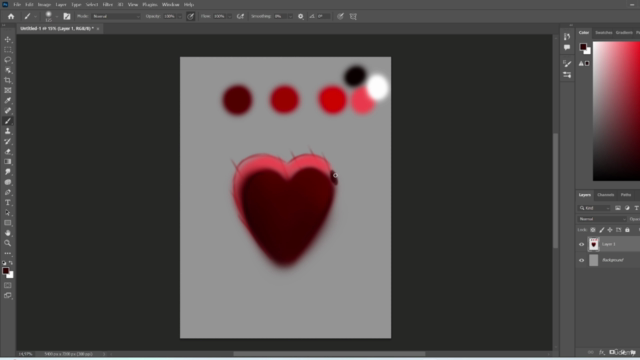Image resolution: width=640 pixels, height=360 pixels.
Task: Select the Eraser tool
Action: [8, 151]
